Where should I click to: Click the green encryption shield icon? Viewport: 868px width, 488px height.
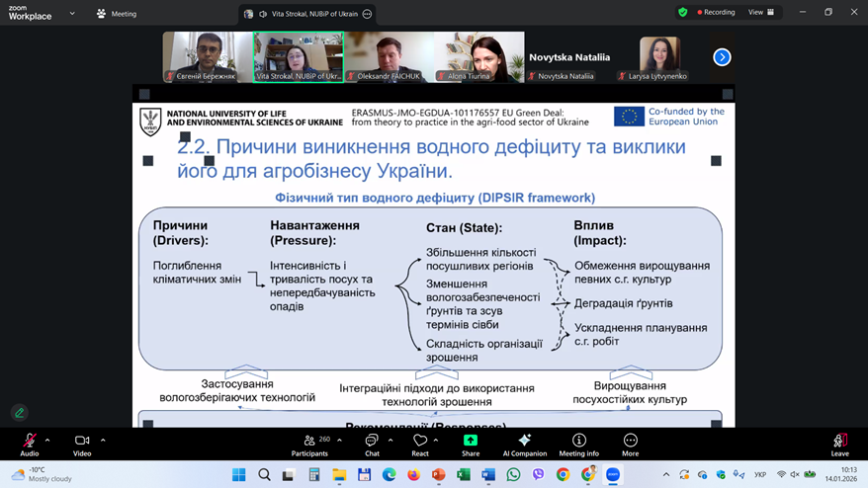click(x=682, y=13)
